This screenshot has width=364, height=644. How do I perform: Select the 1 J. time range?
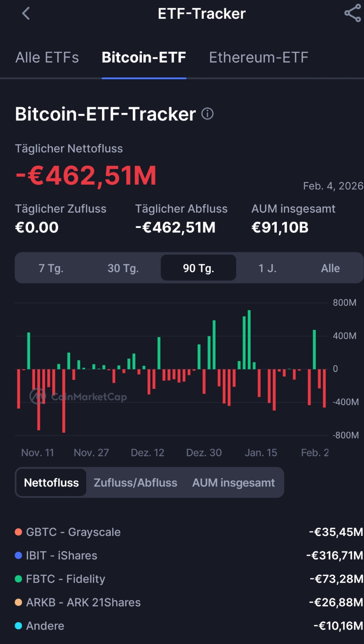pyautogui.click(x=267, y=268)
